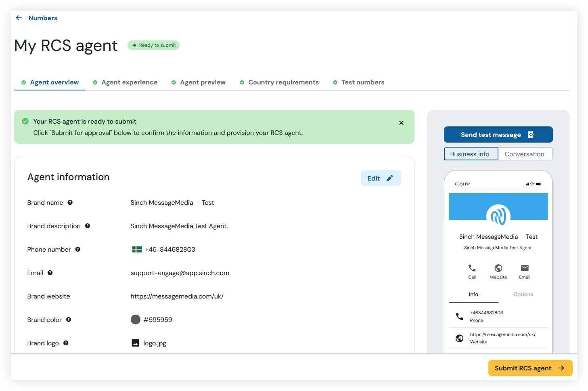
Task: Select the support-engage@app.sinch.com email text
Action: [180, 273]
